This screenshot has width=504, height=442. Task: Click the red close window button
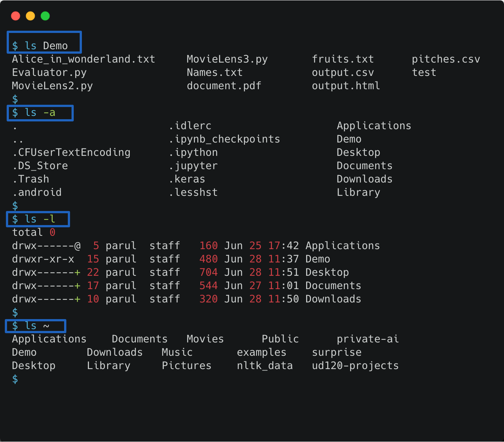click(x=16, y=16)
